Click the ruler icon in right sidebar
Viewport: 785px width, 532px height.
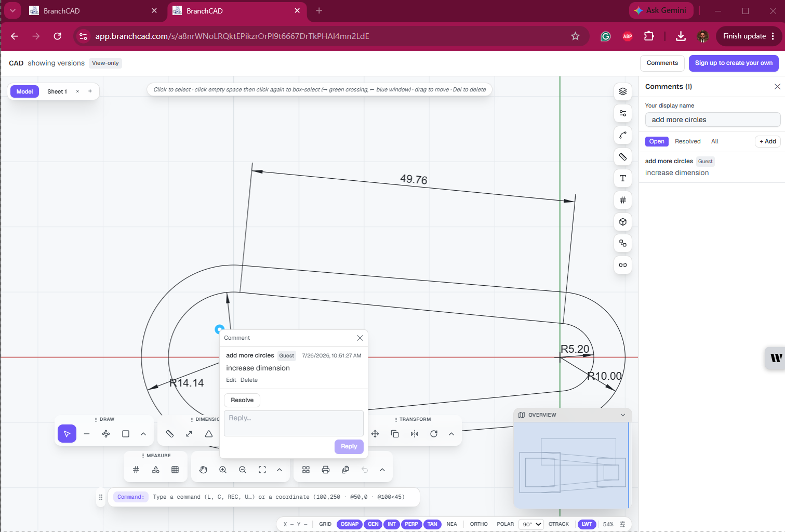coord(623,157)
